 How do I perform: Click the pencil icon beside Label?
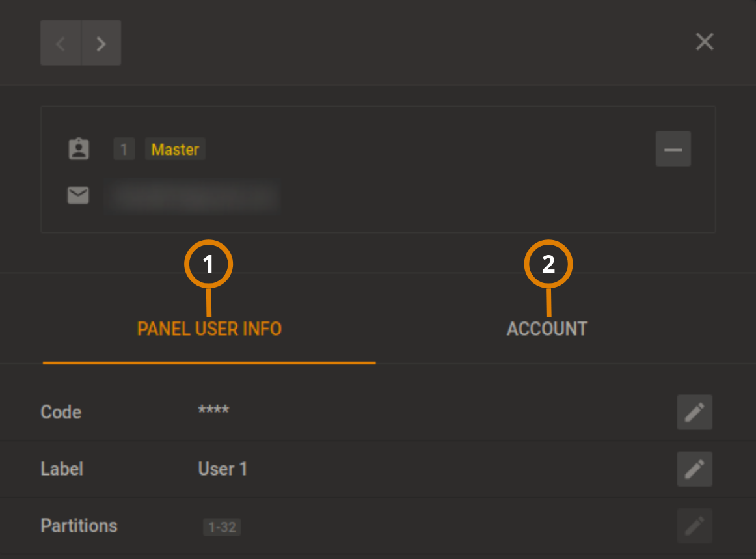pyautogui.click(x=694, y=469)
